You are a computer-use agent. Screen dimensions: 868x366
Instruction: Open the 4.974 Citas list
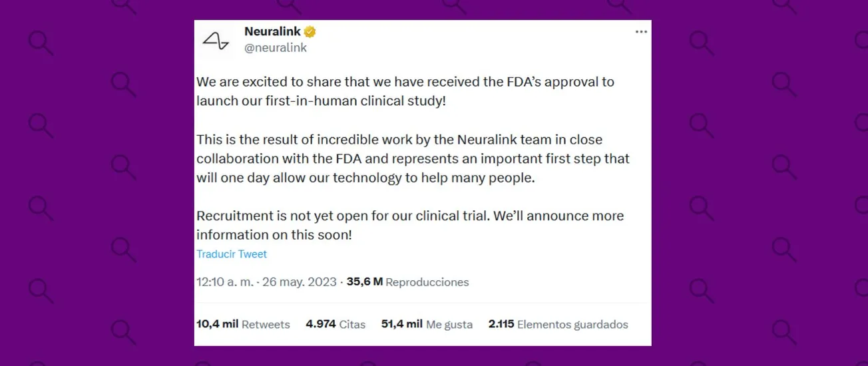pos(335,324)
